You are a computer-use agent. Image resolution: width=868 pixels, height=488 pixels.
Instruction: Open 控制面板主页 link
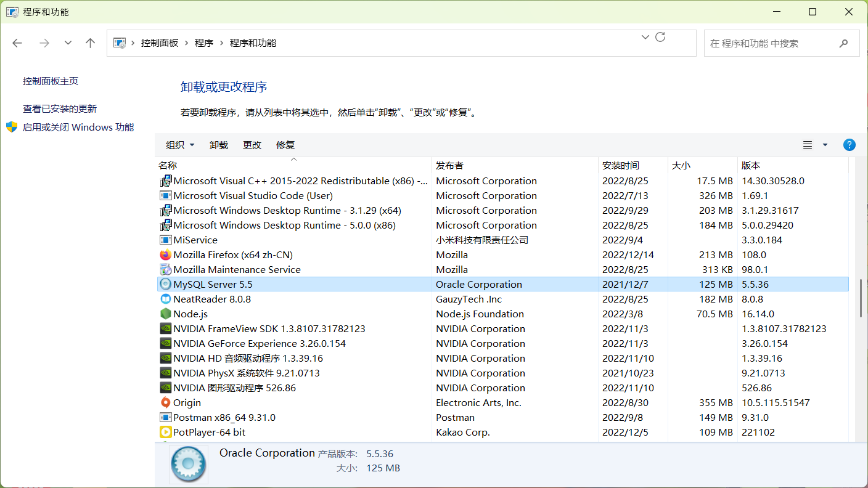coord(51,81)
